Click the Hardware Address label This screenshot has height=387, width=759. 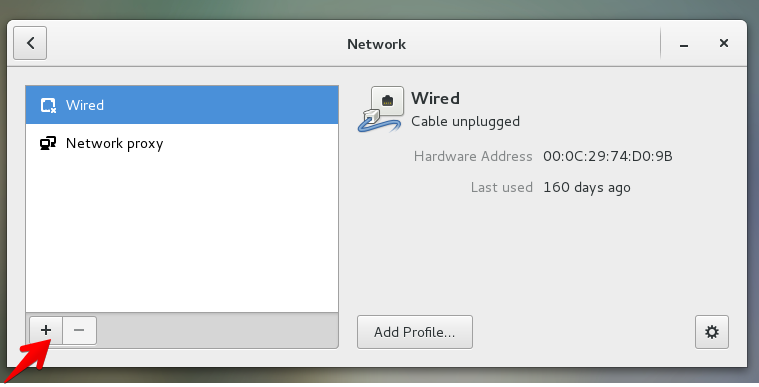473,156
